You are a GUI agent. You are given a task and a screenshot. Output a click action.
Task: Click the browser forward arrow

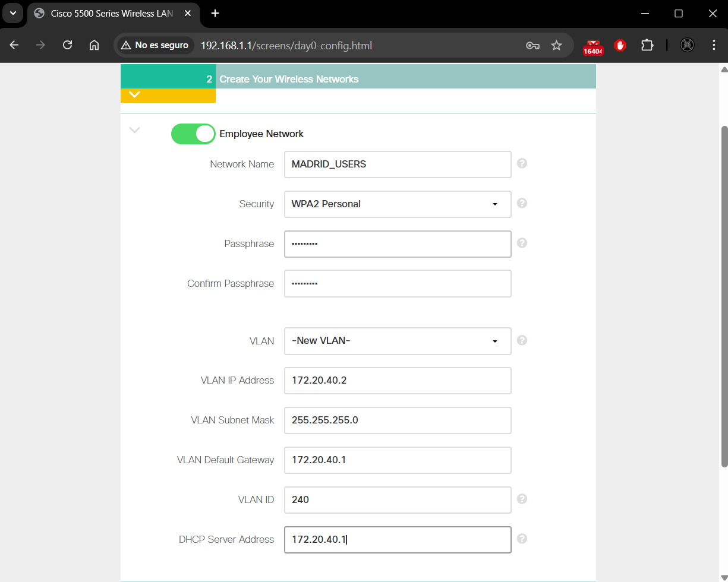click(40, 45)
